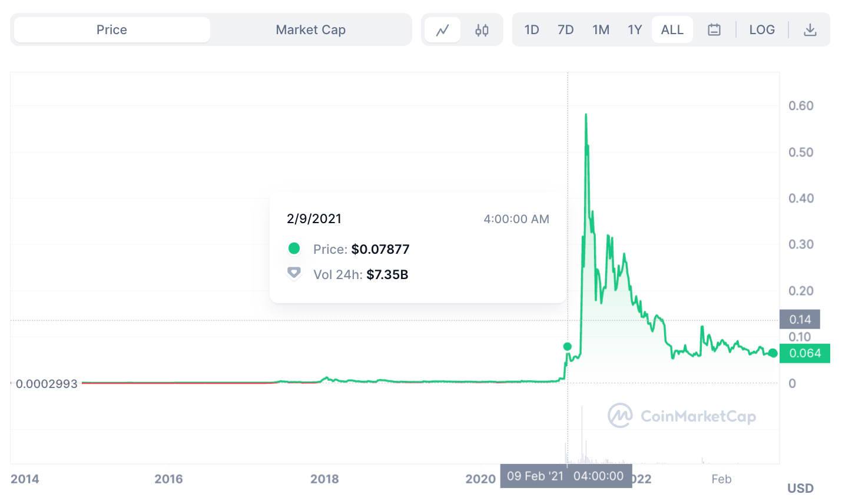Click the tooltip Vol 24h $7.35B value
Image resolution: width=842 pixels, height=504 pixels.
(387, 274)
